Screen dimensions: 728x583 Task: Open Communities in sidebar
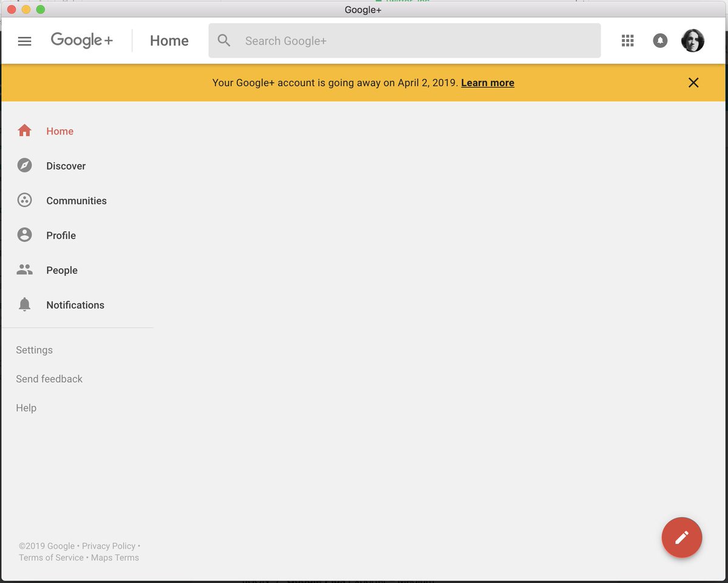click(78, 201)
